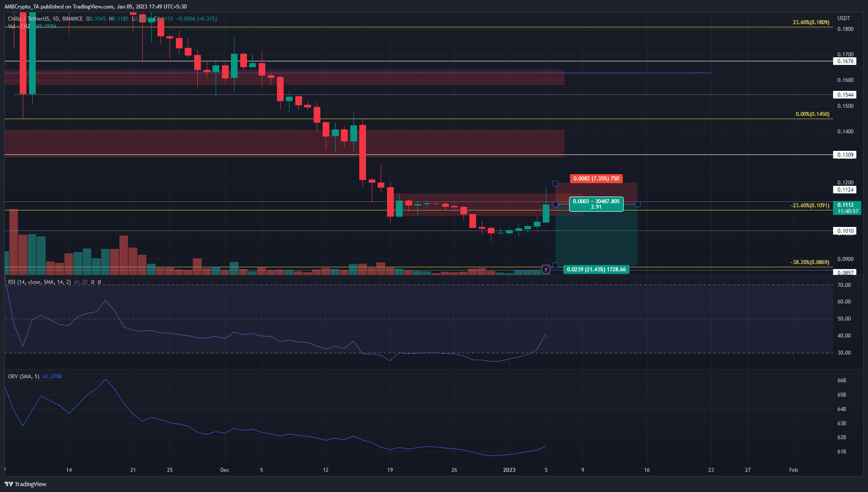Screen dimensions: 868x492
Task: Click the 0.0857 price label on the axis
Action: [x=845, y=272]
